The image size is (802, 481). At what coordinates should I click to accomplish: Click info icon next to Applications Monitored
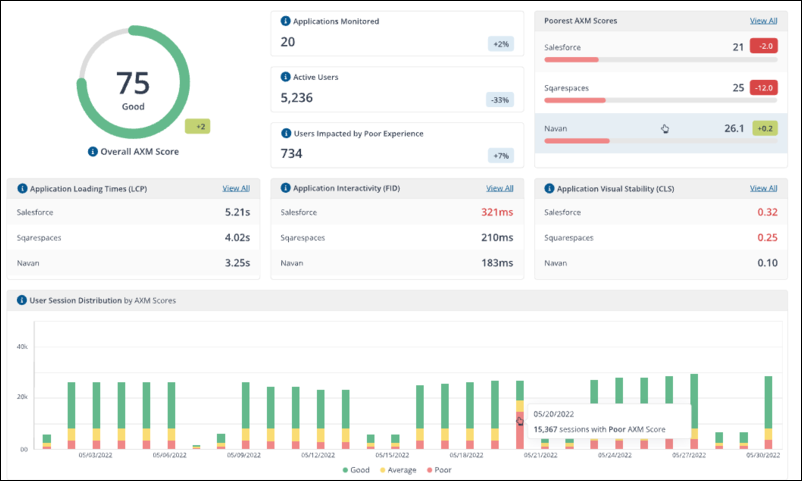pyautogui.click(x=286, y=21)
